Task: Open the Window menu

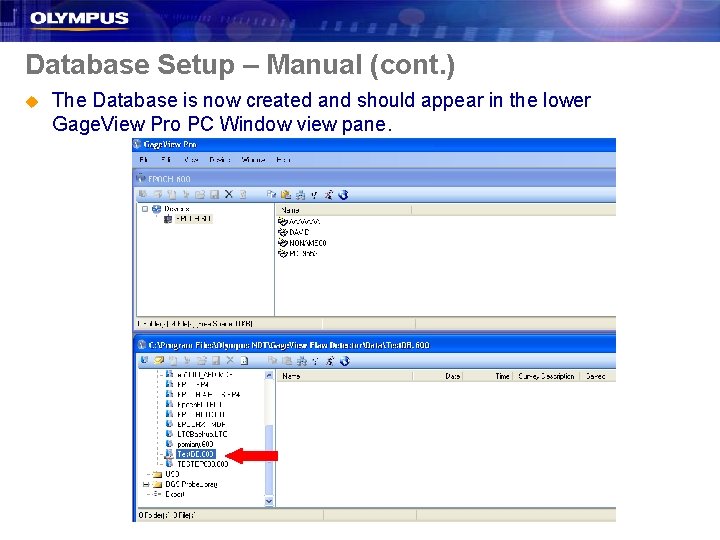Action: click(253, 159)
